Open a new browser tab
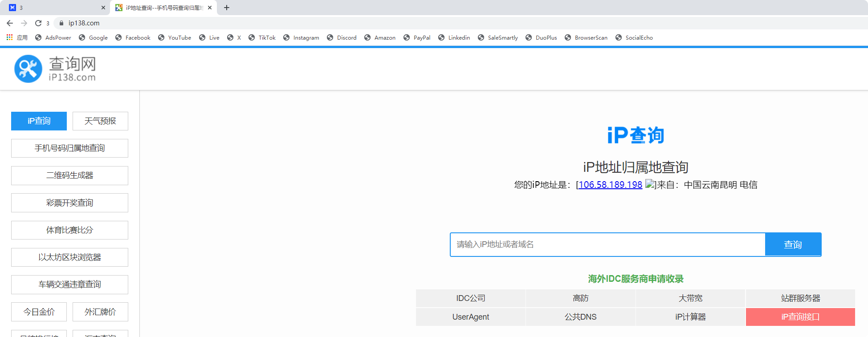The image size is (868, 337). pos(227,8)
